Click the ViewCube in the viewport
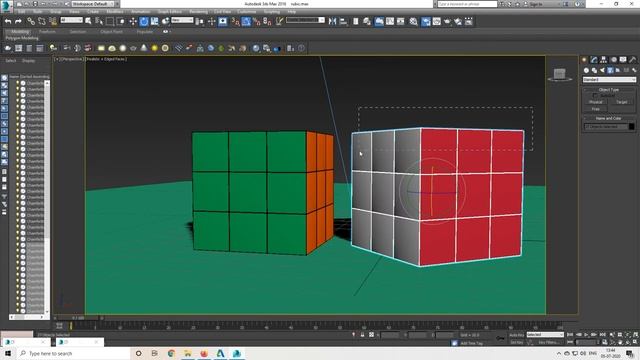The width and height of the screenshot is (640, 360). [x=560, y=74]
